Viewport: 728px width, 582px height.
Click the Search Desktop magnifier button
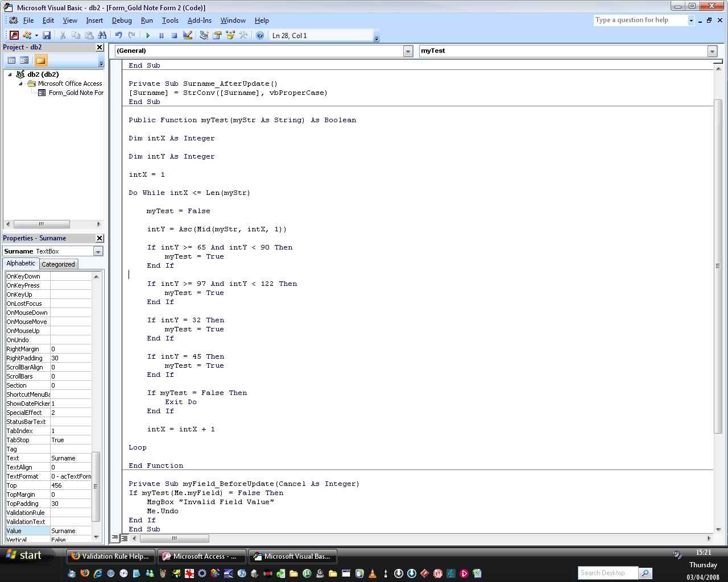(645, 573)
